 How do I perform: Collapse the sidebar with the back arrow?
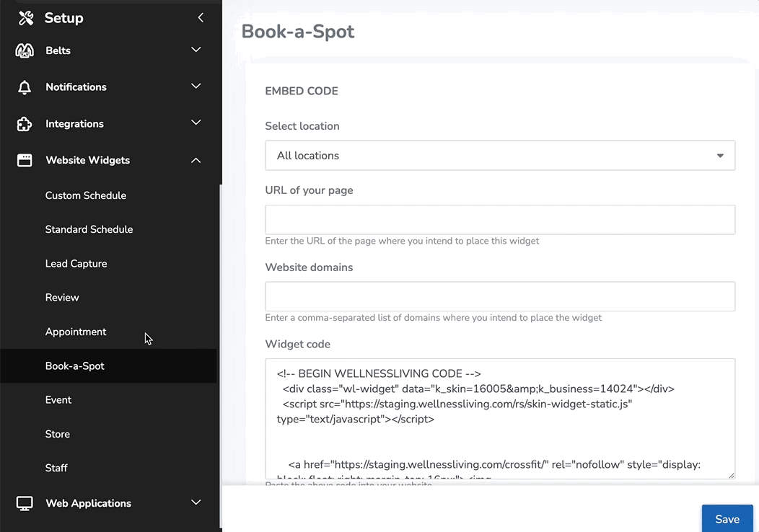tap(201, 17)
